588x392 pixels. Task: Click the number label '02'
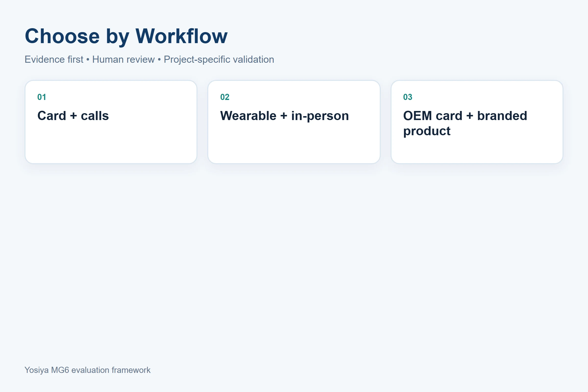click(x=225, y=97)
